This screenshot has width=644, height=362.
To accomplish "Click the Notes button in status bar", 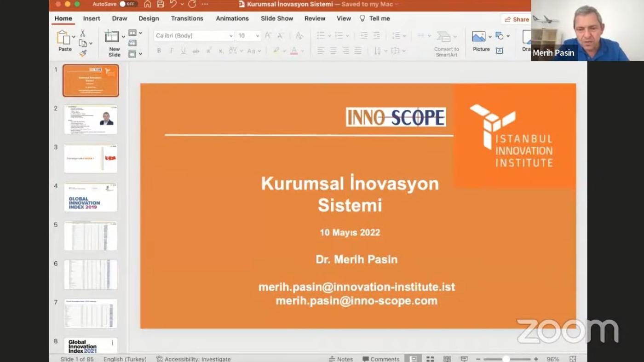I will pyautogui.click(x=341, y=359).
